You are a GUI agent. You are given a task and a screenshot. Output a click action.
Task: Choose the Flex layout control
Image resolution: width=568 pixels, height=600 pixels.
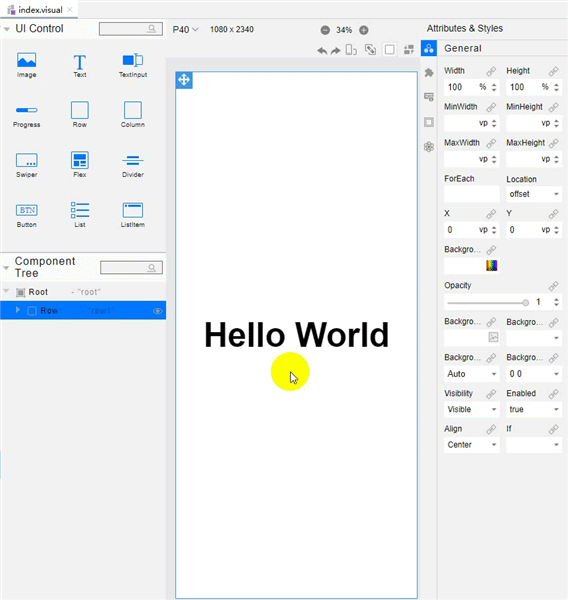click(x=80, y=160)
